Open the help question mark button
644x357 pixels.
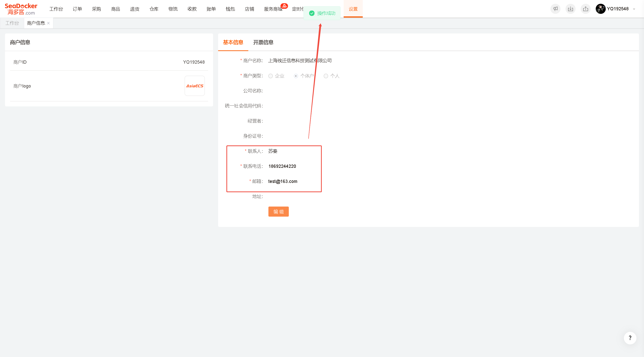point(630,338)
